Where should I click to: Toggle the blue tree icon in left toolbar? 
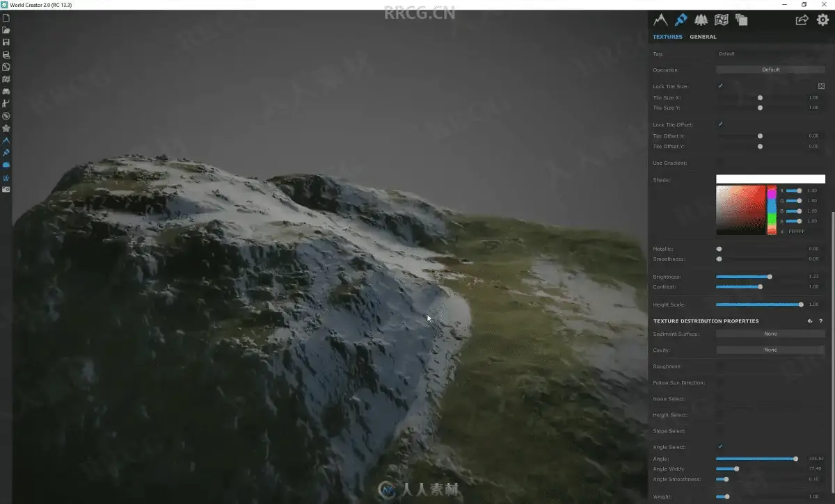[6, 165]
